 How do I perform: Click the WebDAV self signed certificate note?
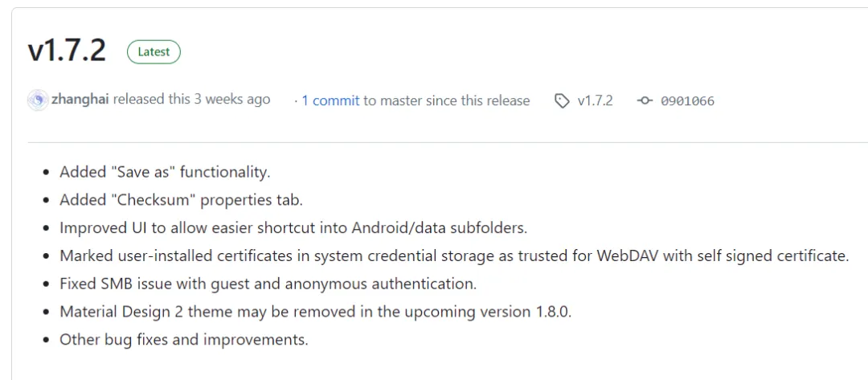coord(454,255)
